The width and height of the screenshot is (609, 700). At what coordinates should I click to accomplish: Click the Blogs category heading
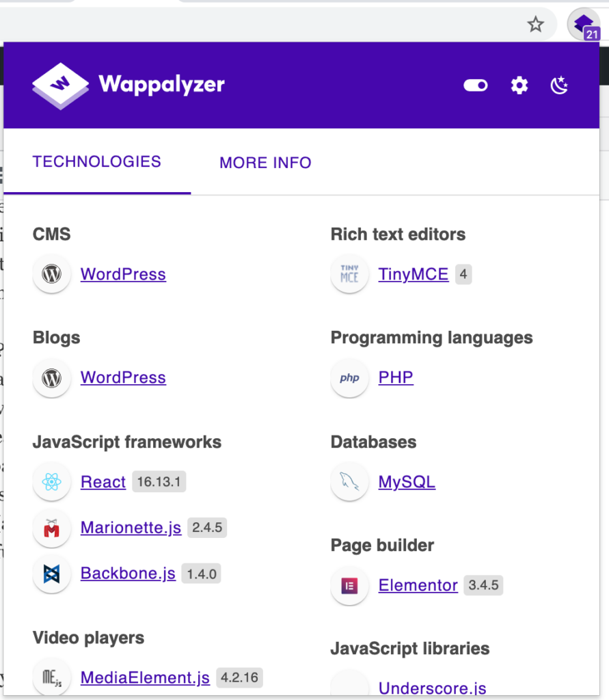coord(56,338)
